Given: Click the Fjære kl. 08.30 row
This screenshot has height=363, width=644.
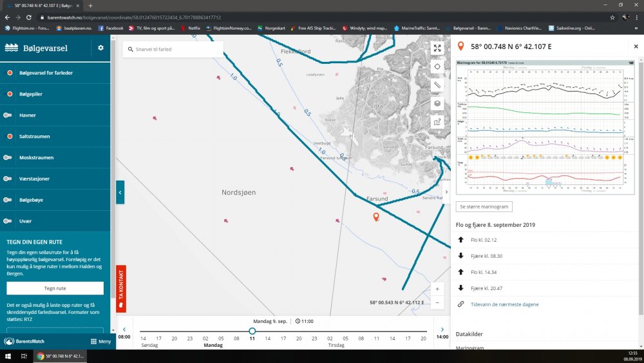Looking at the screenshot, I should [x=545, y=256].
